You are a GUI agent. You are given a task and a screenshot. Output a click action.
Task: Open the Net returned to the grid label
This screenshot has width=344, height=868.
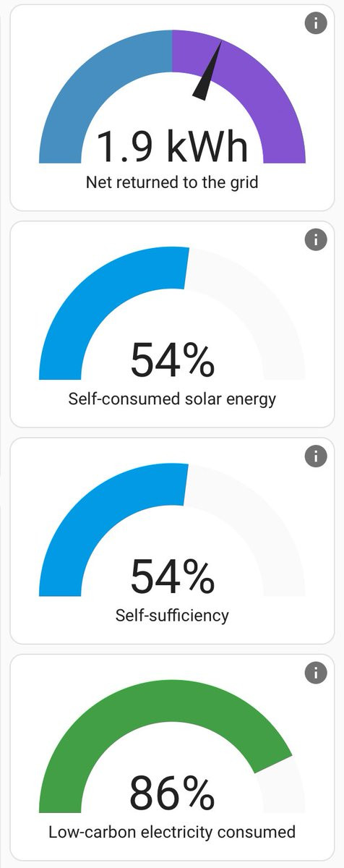pos(172,182)
